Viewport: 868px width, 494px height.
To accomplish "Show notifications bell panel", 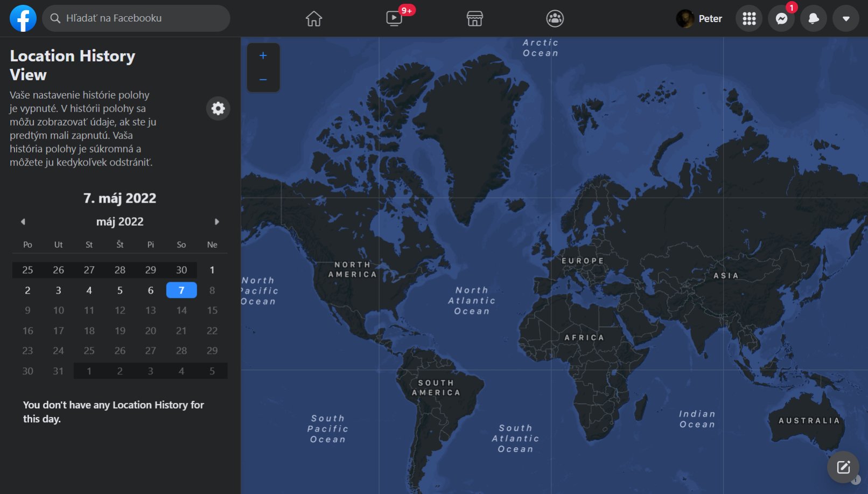I will tap(814, 18).
